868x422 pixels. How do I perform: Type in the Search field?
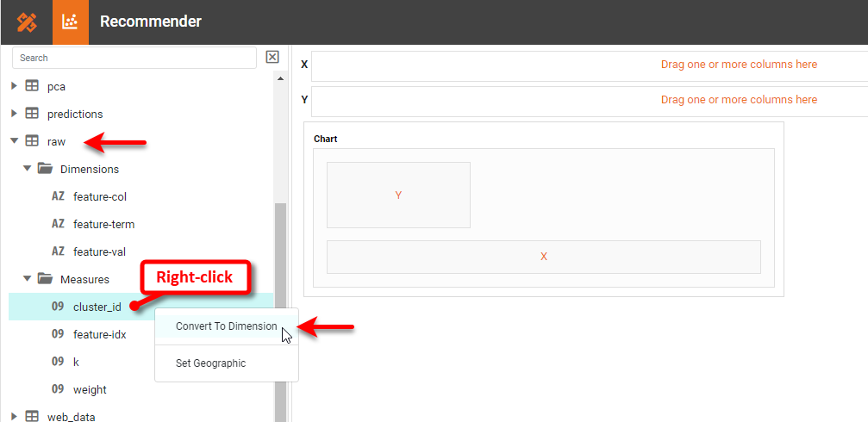click(134, 58)
